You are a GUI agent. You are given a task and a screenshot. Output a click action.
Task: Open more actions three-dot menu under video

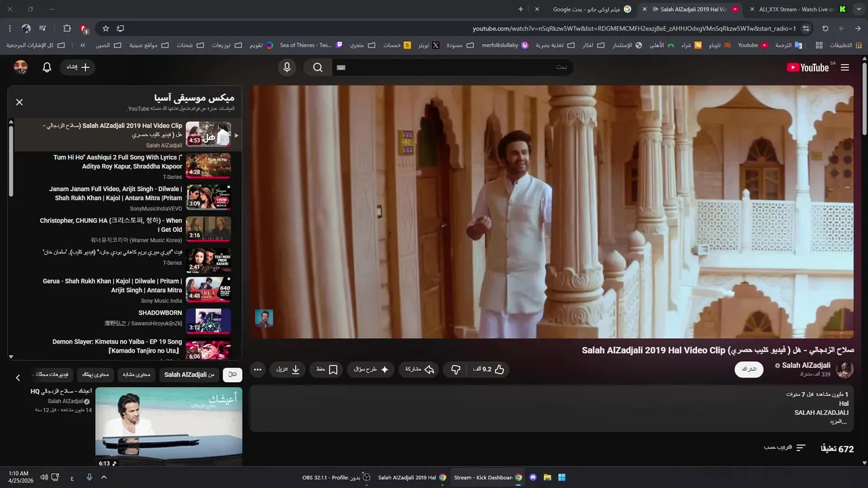click(x=258, y=369)
